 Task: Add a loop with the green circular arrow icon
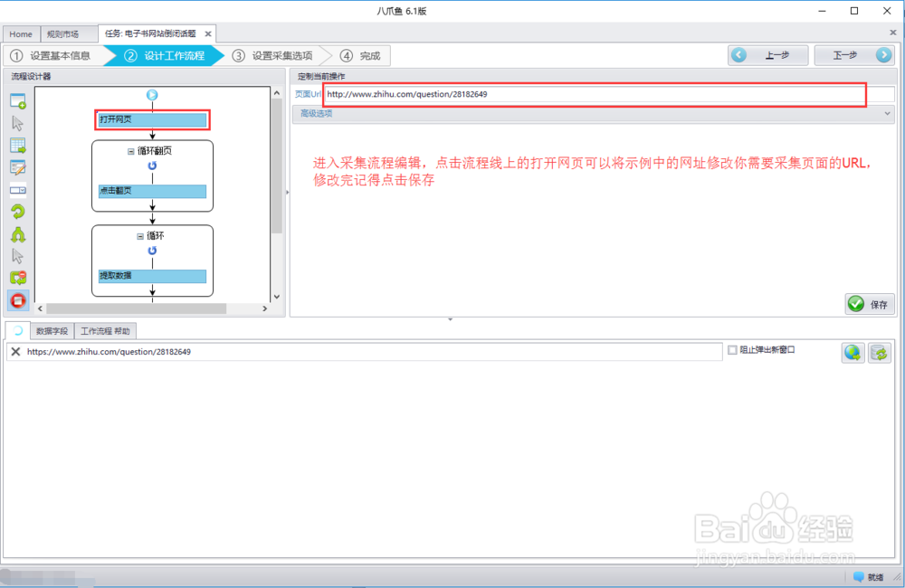coord(18,212)
